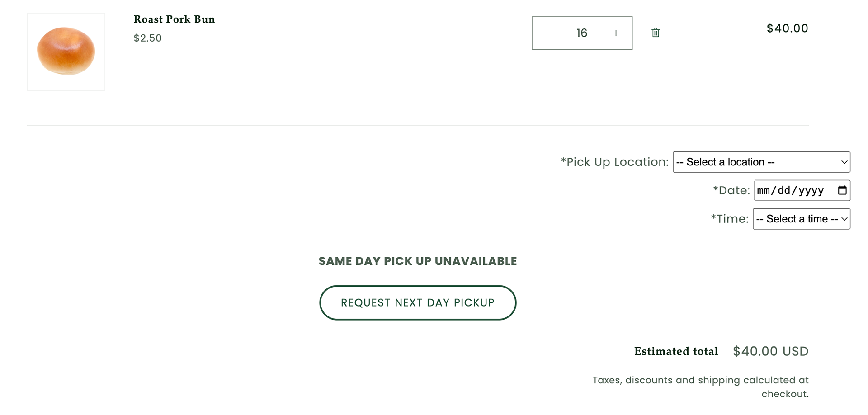Click the Roast Pork Bun thumbnail image
868x415 pixels.
tap(66, 52)
